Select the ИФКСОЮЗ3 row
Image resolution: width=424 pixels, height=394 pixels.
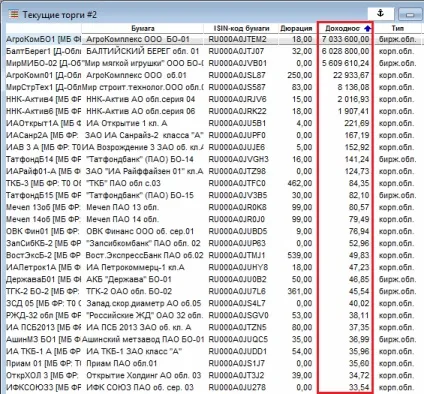213,387
